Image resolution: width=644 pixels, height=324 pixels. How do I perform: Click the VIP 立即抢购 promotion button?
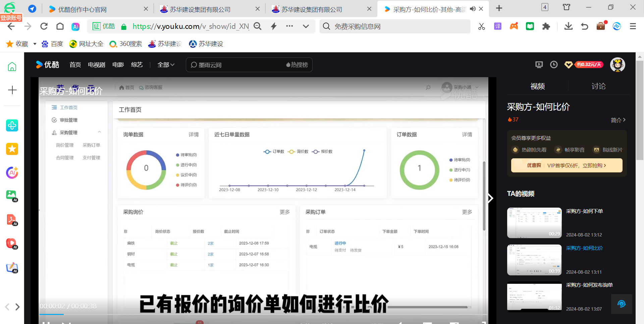coord(567,165)
